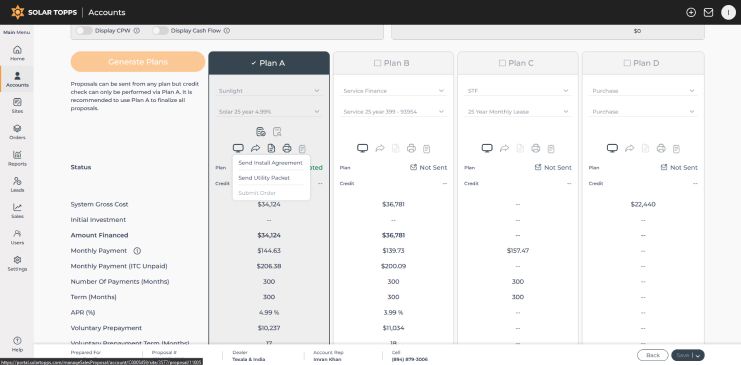Open Plan C presentation monitor icon
This screenshot has width=741, height=365.
[x=487, y=148]
